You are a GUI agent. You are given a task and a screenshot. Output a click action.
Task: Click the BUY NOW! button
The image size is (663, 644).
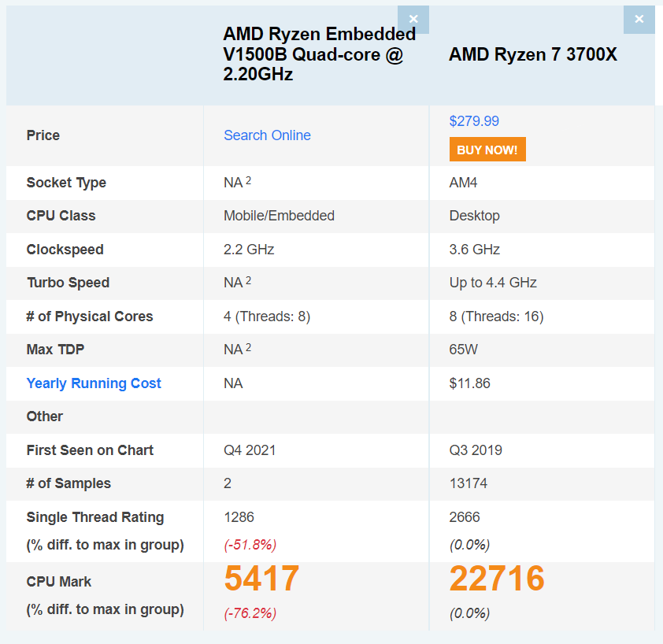[487, 150]
